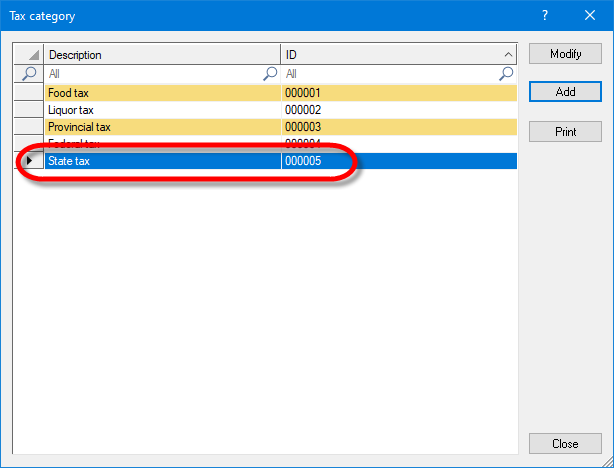Image resolution: width=614 pixels, height=468 pixels.
Task: Choose the Provincial tax row
Action: (x=162, y=127)
